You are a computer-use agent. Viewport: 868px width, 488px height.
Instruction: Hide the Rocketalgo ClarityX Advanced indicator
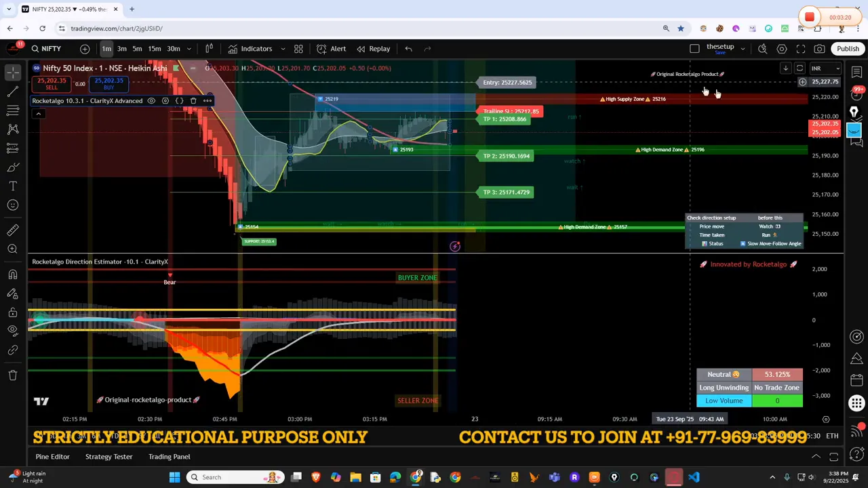coord(151,101)
